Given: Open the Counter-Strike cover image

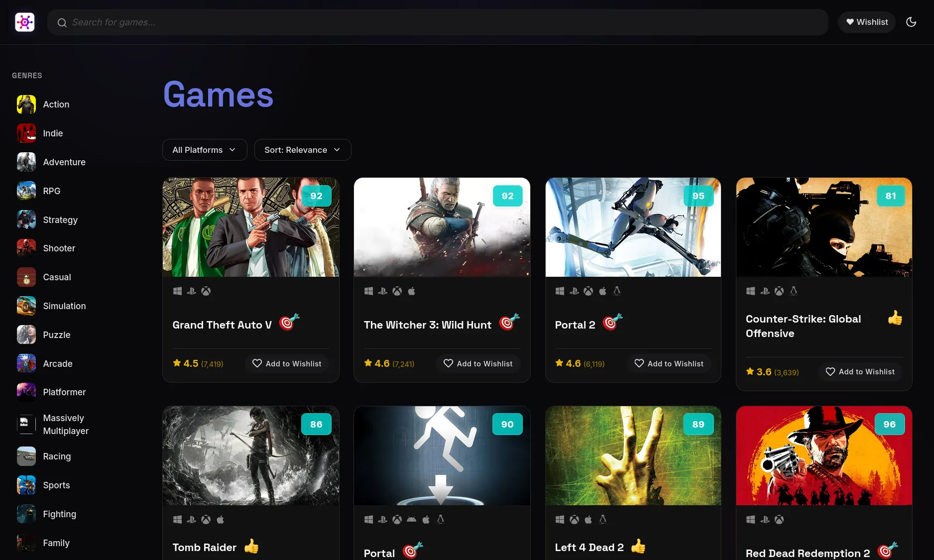Looking at the screenshot, I should [824, 227].
